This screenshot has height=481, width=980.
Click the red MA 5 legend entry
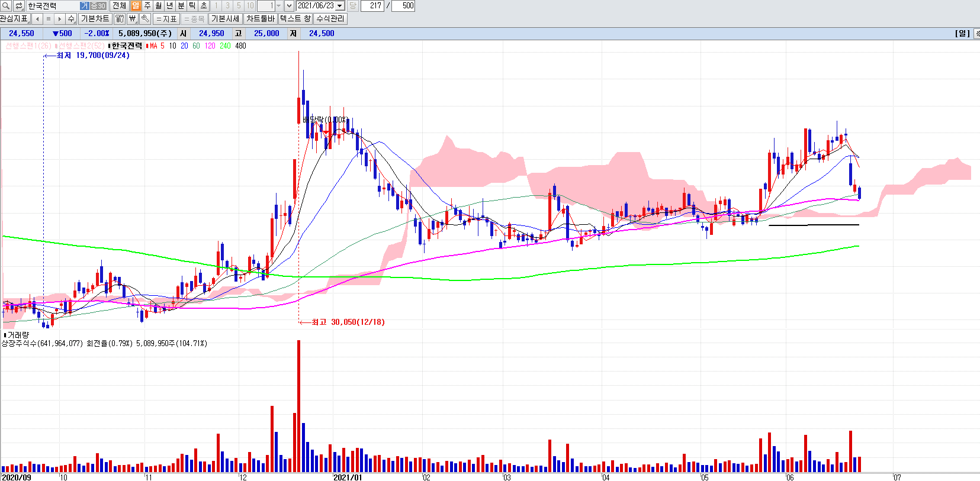156,46
